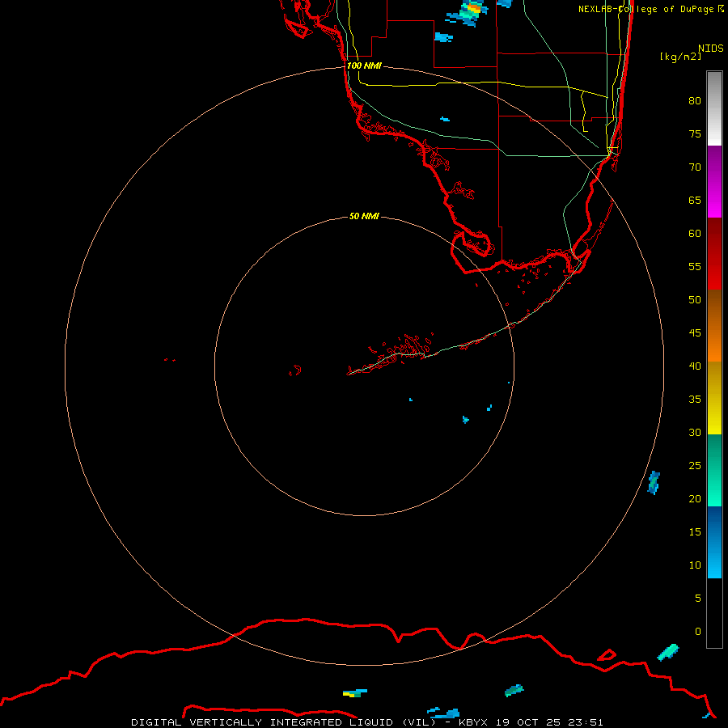The image size is (728, 728).
Task: Click the 80 value on the color scale
Action: click(695, 101)
